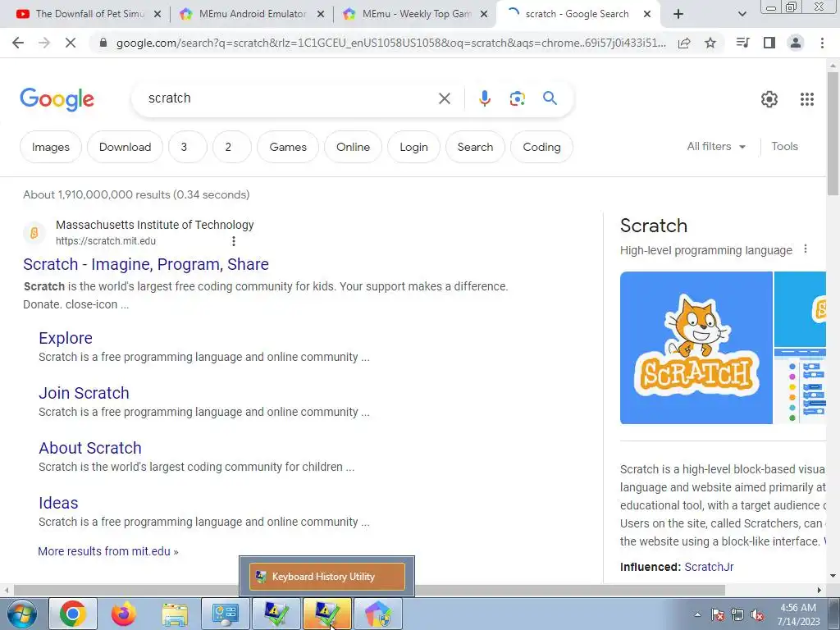840x630 pixels.
Task: Expand the All filters dropdown
Action: click(x=716, y=146)
